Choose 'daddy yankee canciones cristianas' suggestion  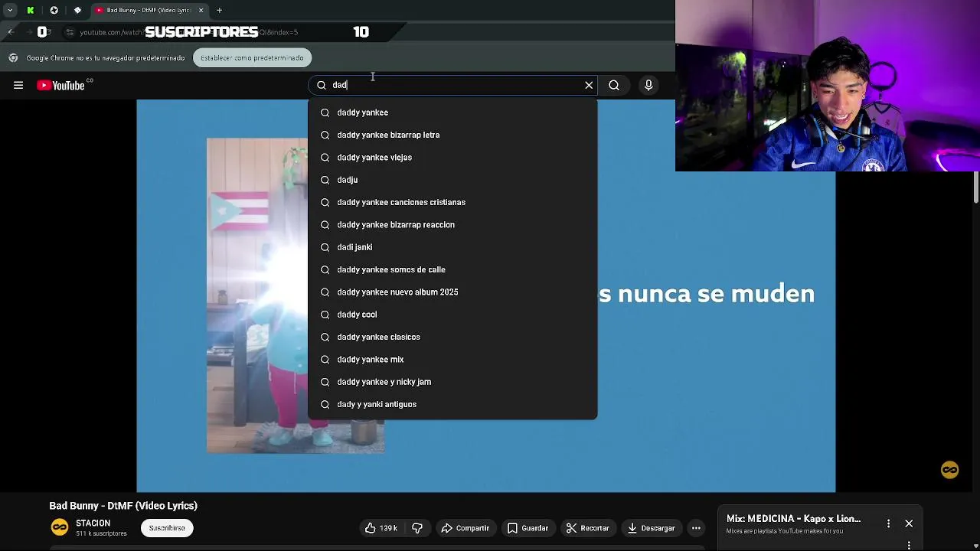coord(452,202)
